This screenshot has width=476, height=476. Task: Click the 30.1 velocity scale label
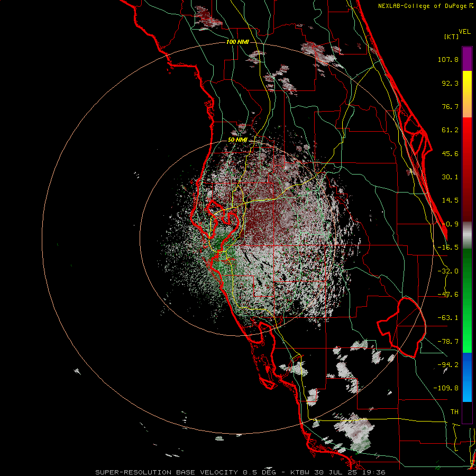(x=450, y=177)
